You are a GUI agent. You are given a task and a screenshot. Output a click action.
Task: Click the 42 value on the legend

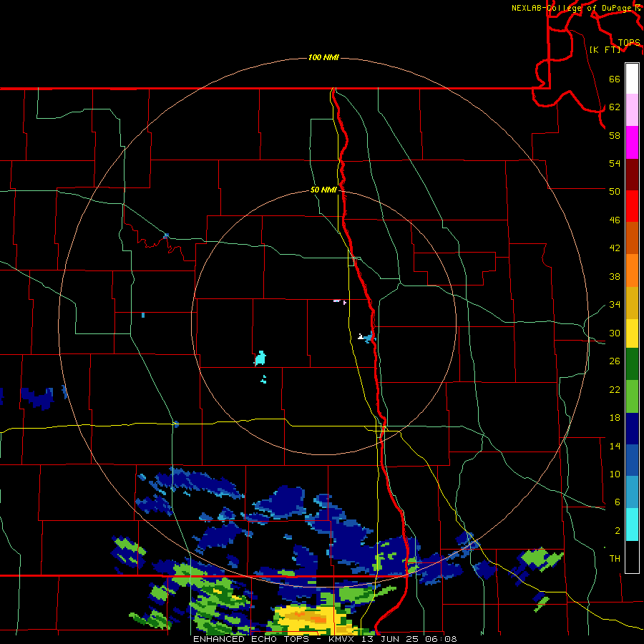(615, 248)
